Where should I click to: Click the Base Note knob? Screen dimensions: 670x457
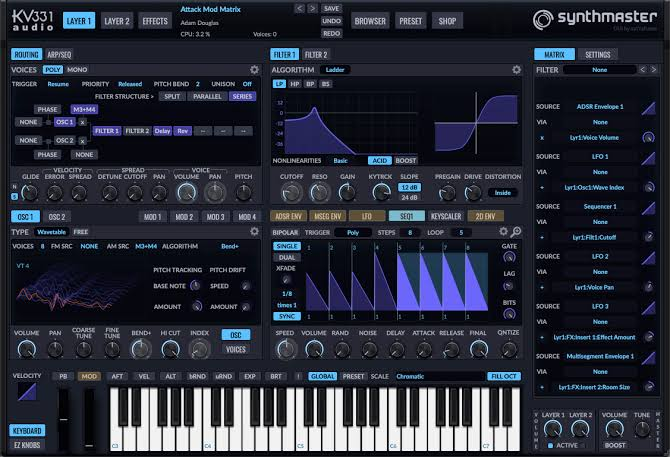click(x=195, y=286)
